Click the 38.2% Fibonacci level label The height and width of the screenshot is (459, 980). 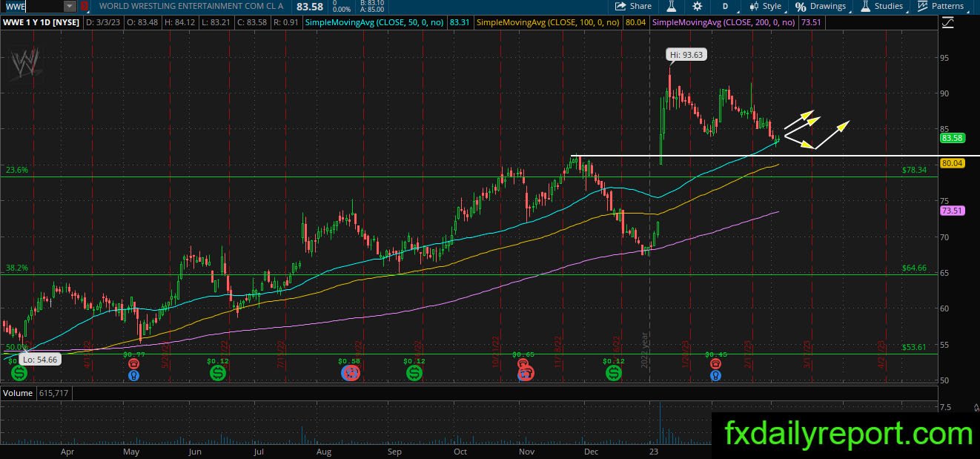pyautogui.click(x=16, y=268)
